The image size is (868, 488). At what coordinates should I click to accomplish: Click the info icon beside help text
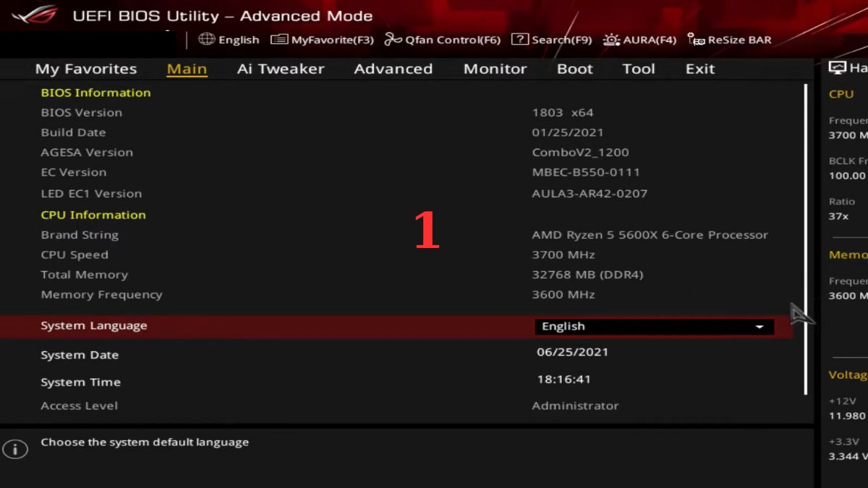point(15,449)
